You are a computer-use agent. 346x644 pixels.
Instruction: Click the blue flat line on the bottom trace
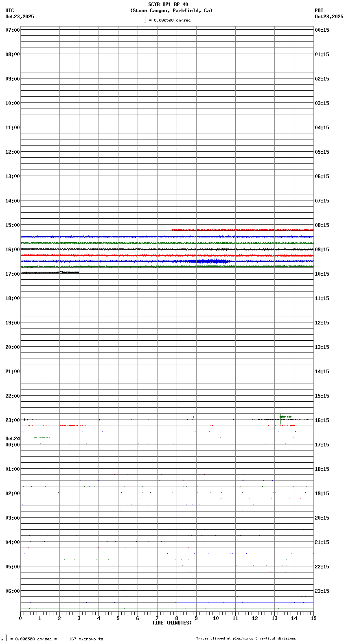point(245,603)
